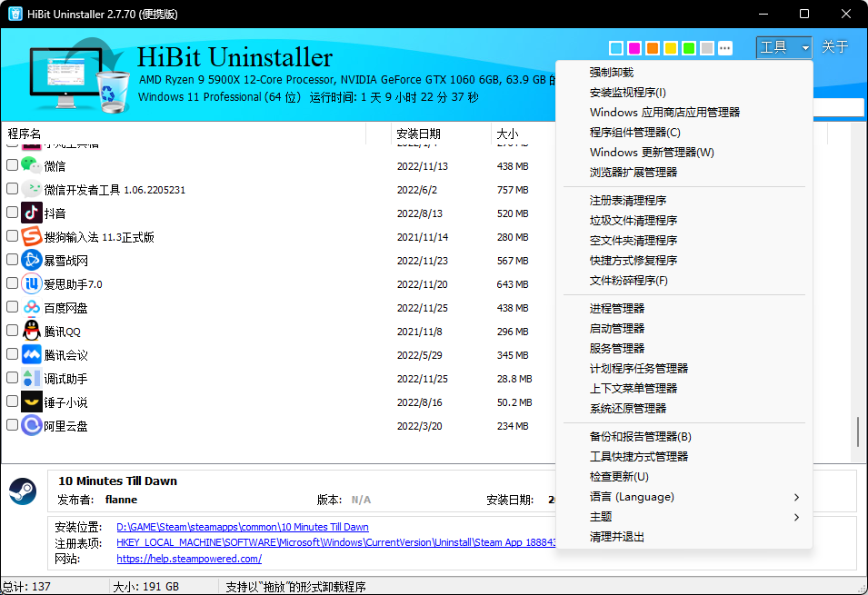This screenshot has height=595, width=868.
Task: Tick the checkbox for 阿里云盘
Action: point(12,425)
